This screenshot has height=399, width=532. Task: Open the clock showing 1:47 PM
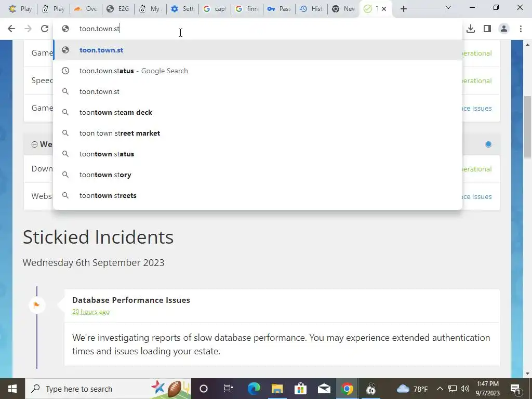point(488,389)
